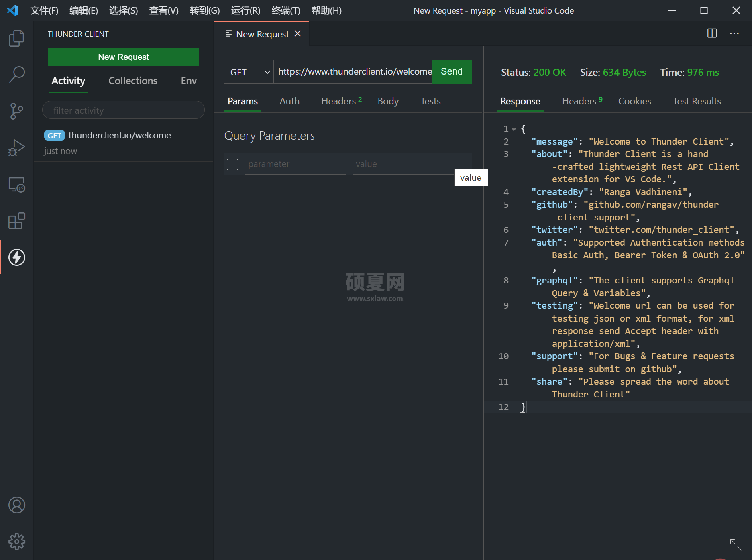This screenshot has height=560, width=752.
Task: Switch to the Collections tab
Action: tap(133, 81)
